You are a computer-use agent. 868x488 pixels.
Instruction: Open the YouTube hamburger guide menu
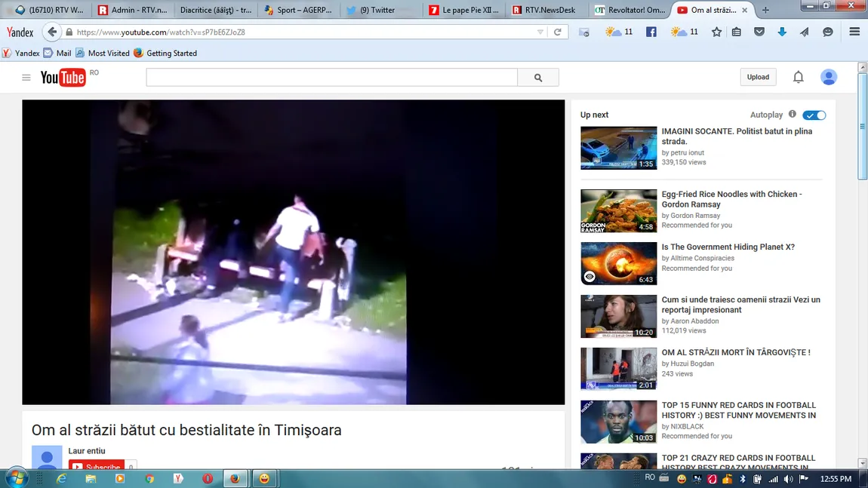pyautogui.click(x=26, y=78)
